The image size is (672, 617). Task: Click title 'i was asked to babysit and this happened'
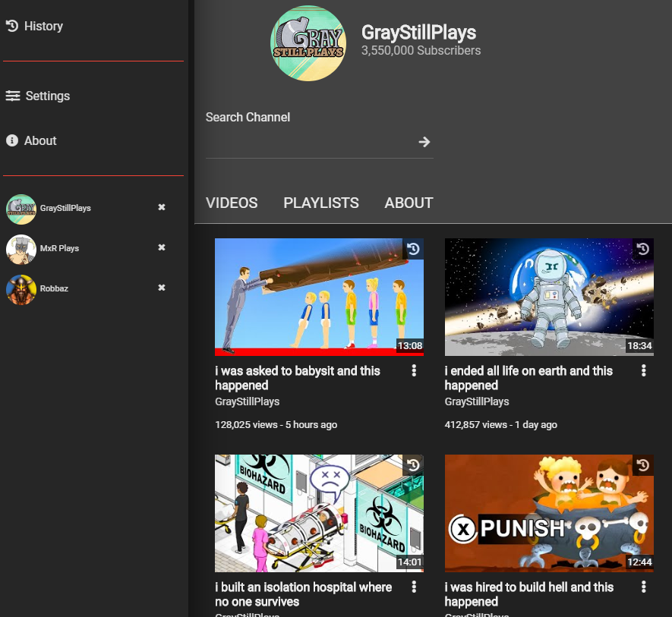click(x=298, y=378)
